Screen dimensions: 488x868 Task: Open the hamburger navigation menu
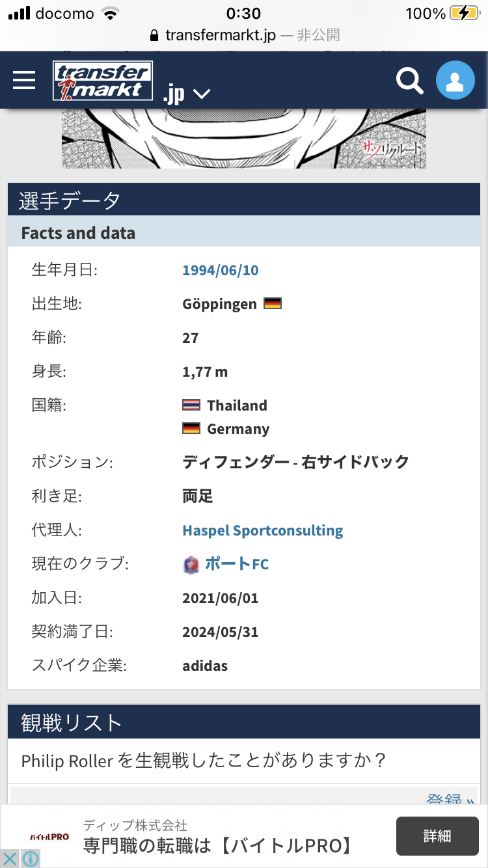pos(25,80)
